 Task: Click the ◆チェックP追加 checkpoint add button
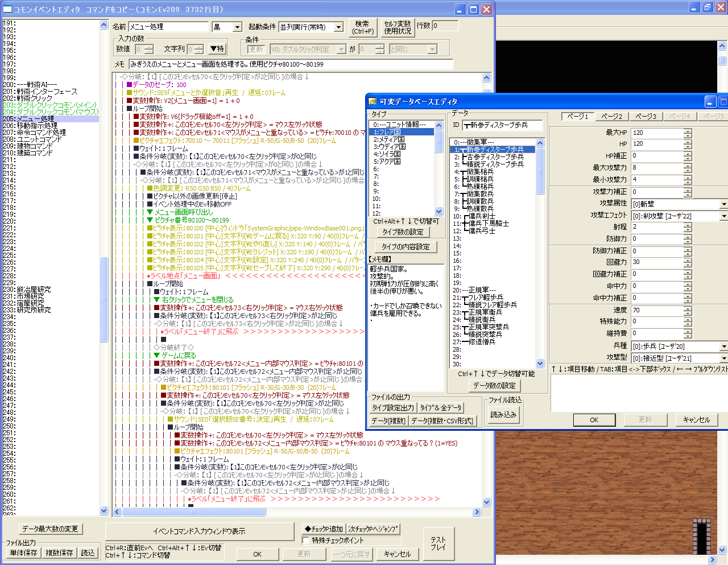point(324,529)
